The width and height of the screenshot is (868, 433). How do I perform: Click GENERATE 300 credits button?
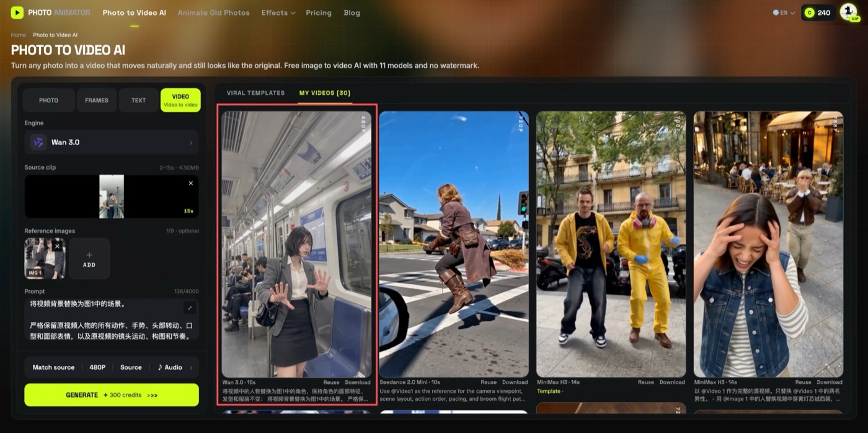(112, 395)
